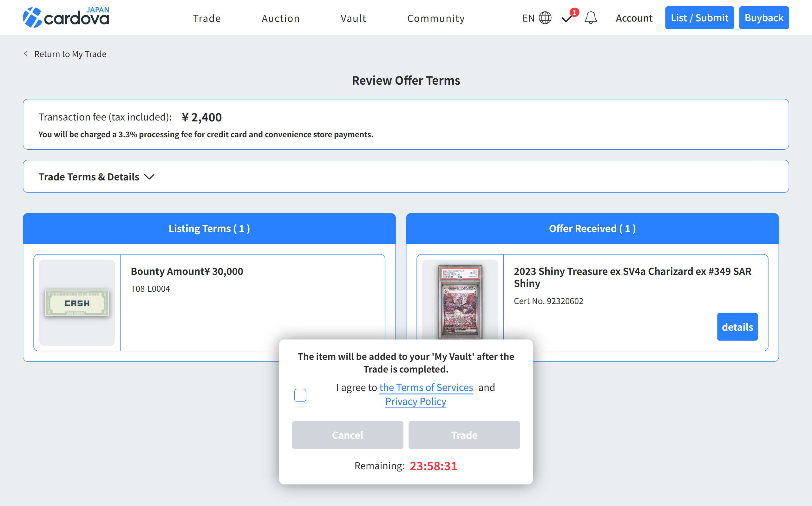
Task: Open the checkmark tasks icon with badge
Action: tap(567, 18)
